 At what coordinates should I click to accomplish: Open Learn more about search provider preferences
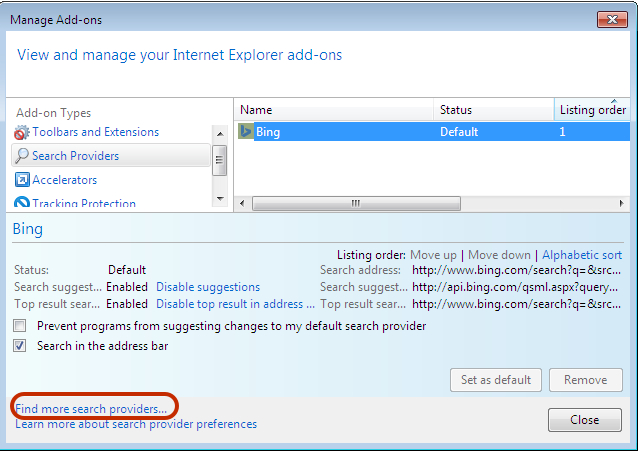[x=136, y=424]
